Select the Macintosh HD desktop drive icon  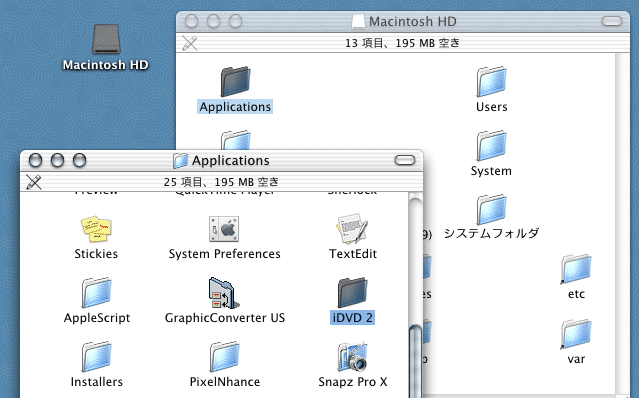click(x=106, y=40)
